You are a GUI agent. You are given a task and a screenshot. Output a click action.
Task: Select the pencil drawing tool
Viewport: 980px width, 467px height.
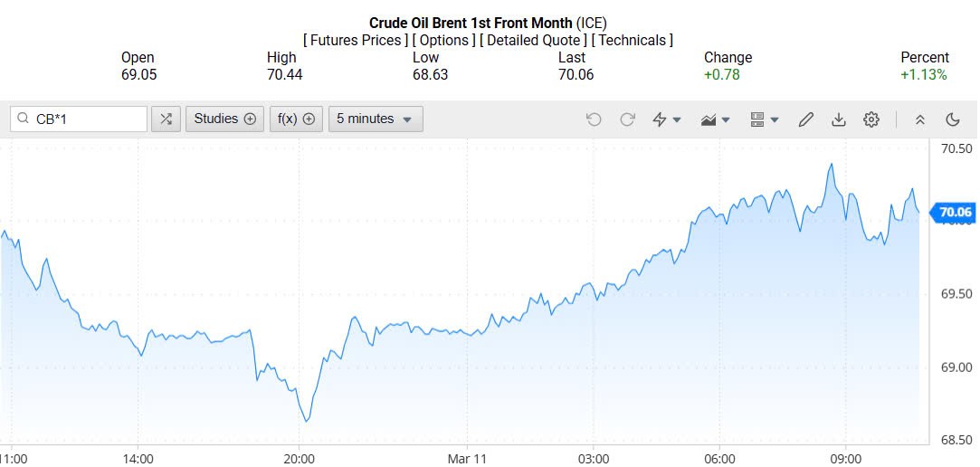tap(806, 119)
